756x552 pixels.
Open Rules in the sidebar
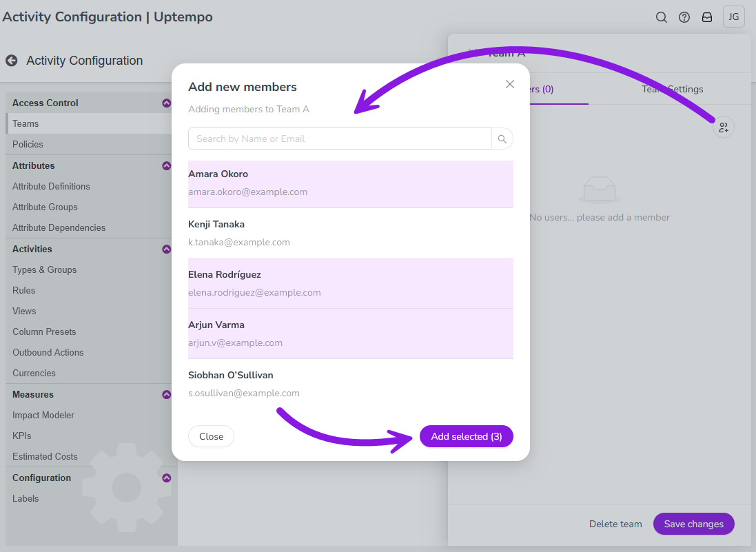coord(89,291)
